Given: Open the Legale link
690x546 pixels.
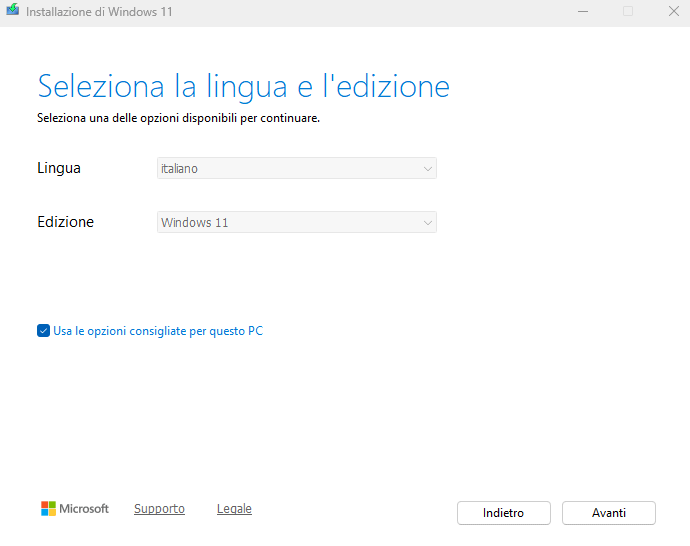Looking at the screenshot, I should point(234,509).
